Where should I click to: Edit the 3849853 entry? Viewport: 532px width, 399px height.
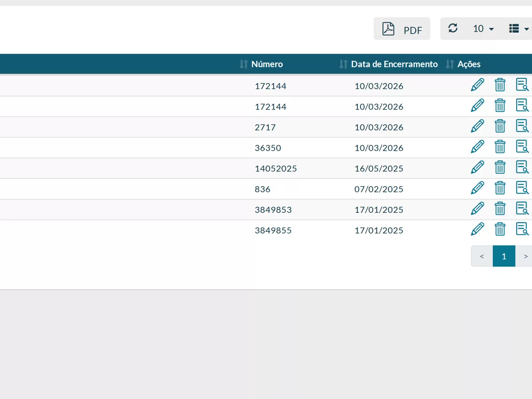477,208
